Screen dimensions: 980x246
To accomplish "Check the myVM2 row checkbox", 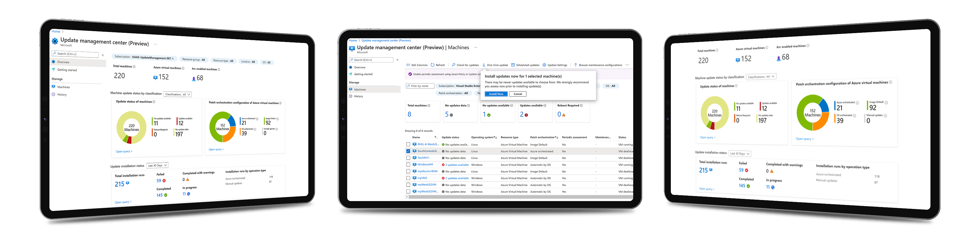I will 408,178.
